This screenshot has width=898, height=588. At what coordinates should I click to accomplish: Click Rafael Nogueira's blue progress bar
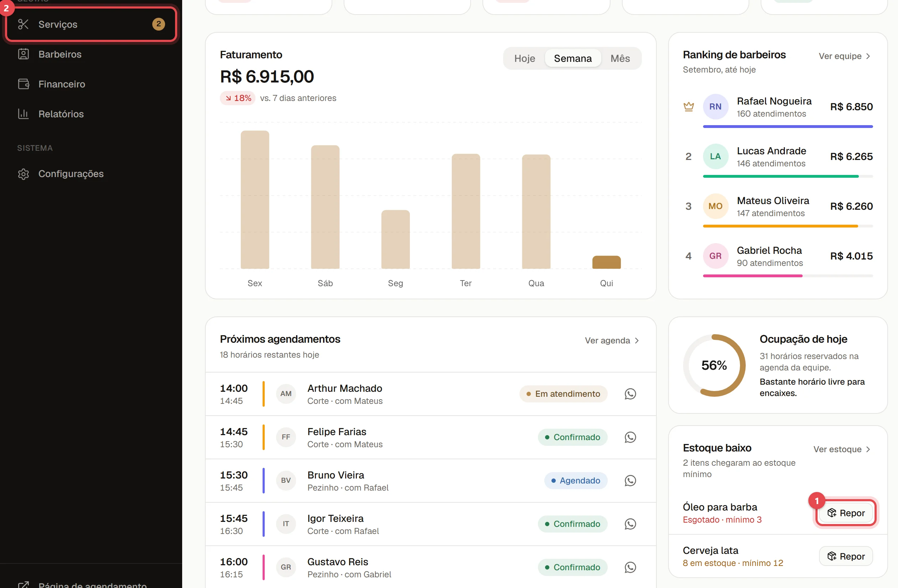pyautogui.click(x=788, y=127)
